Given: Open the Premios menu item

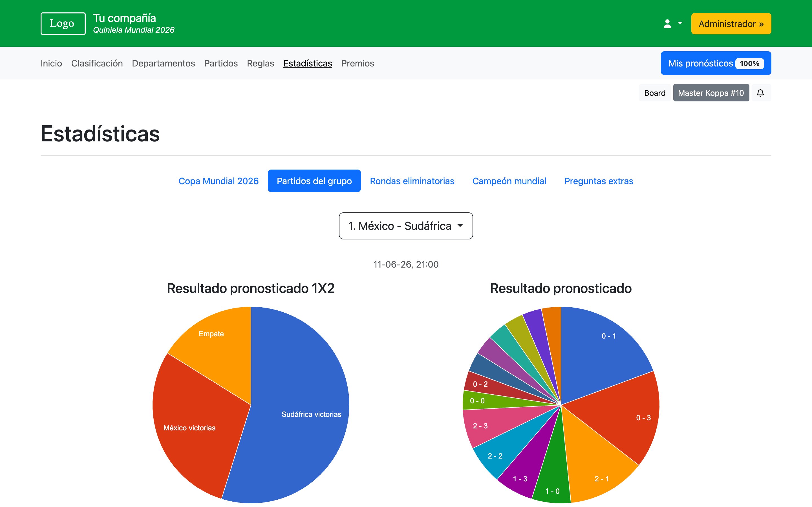Looking at the screenshot, I should click(x=357, y=63).
